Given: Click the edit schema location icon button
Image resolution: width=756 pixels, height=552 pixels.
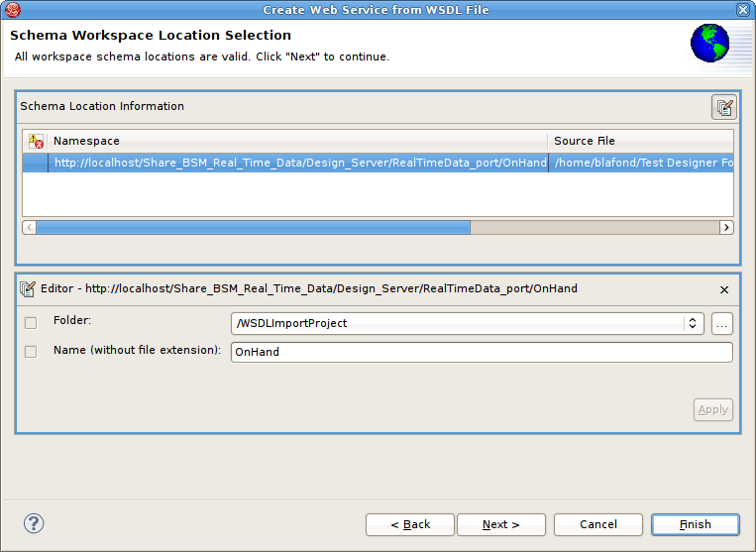Looking at the screenshot, I should pyautogui.click(x=724, y=107).
